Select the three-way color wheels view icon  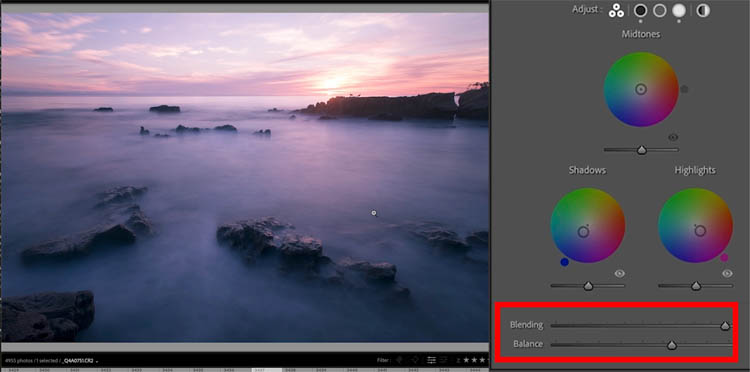click(x=616, y=11)
